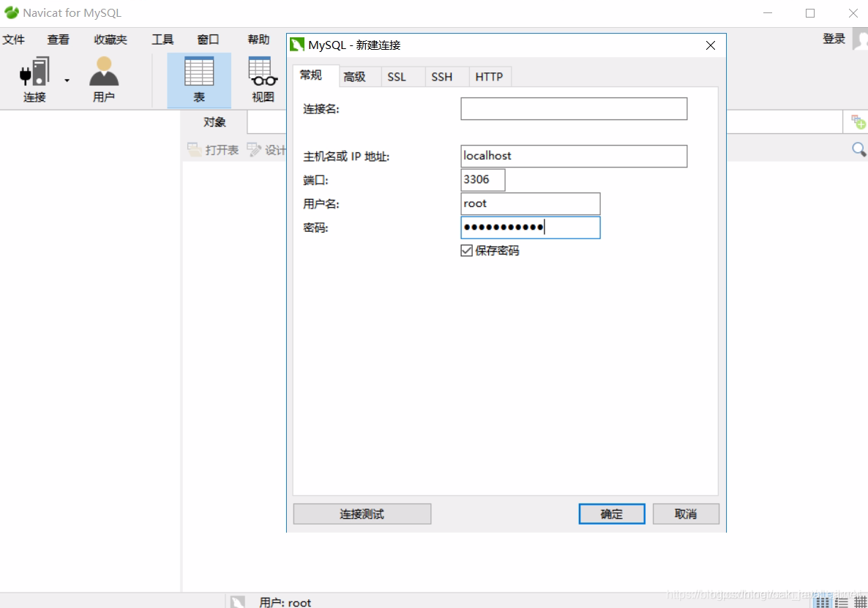Toggle the 保存密码 checkbox
The height and width of the screenshot is (608, 868).
[467, 251]
